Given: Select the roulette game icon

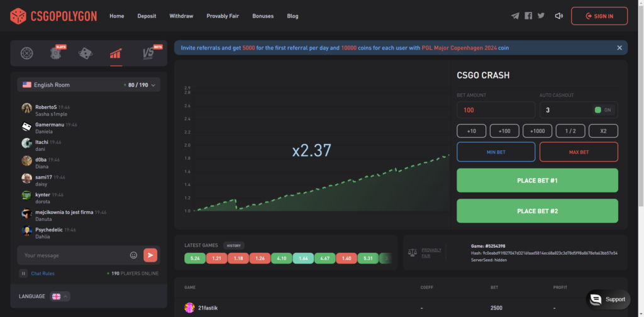Looking at the screenshot, I should click(x=26, y=53).
